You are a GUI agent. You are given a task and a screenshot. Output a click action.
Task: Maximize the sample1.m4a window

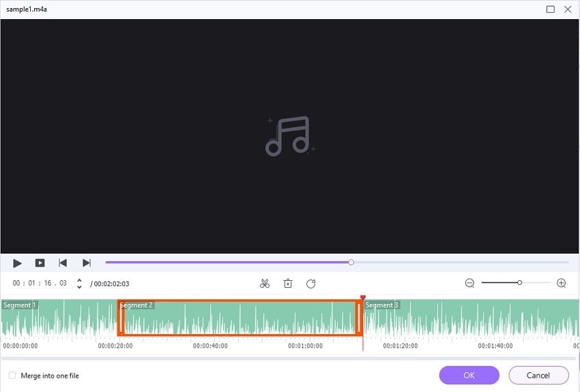[x=551, y=10]
